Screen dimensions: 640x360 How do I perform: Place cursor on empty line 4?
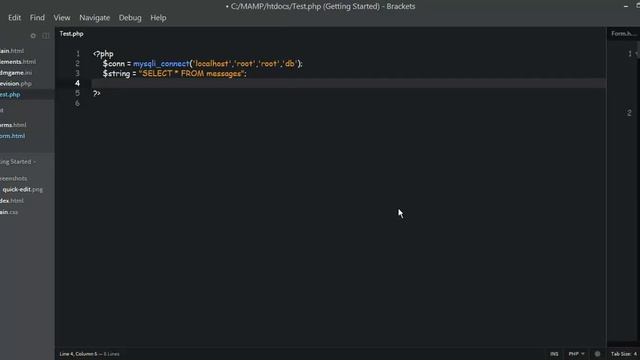point(349,83)
